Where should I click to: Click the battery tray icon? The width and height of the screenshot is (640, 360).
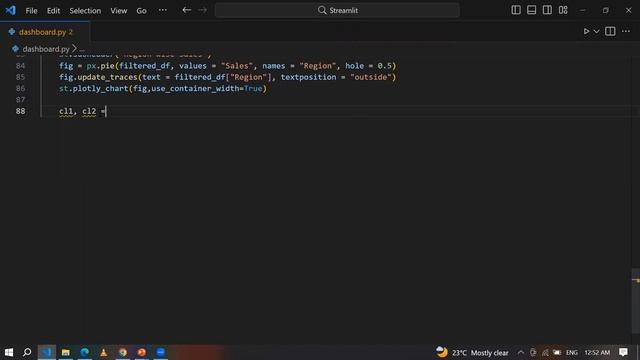(557, 352)
